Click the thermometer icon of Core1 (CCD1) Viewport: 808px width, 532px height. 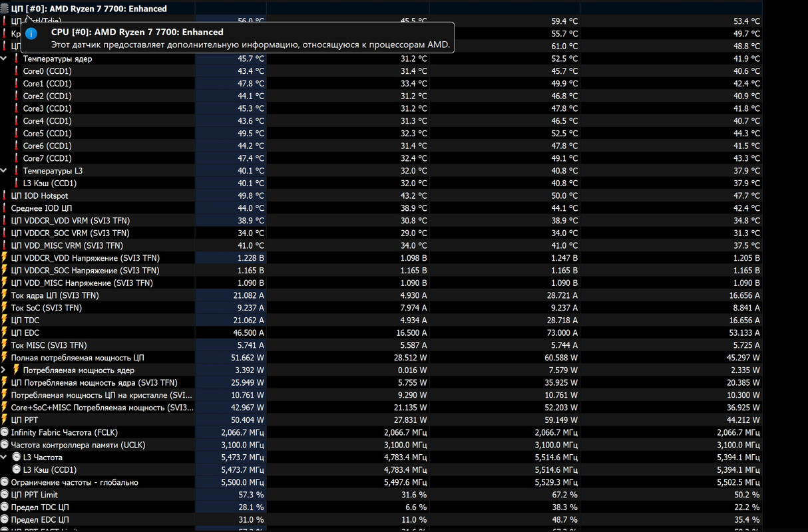click(17, 84)
